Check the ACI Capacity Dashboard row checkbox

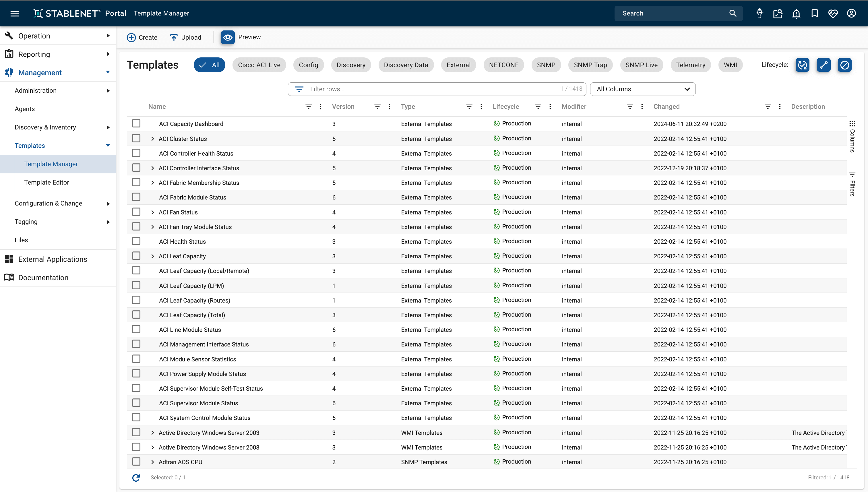click(x=136, y=123)
